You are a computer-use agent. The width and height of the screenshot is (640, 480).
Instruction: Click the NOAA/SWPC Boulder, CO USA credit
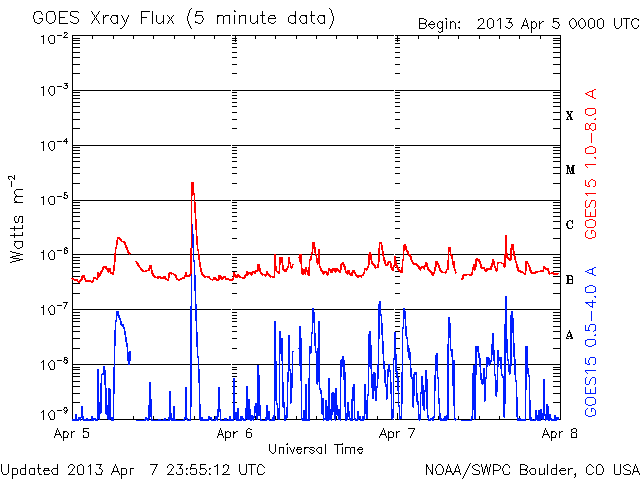(x=531, y=469)
